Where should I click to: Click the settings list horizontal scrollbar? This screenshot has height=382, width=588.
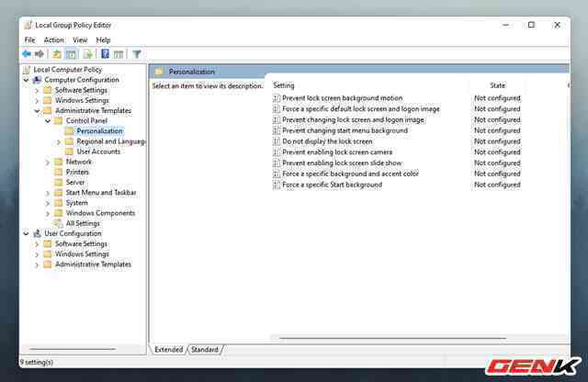[392, 338]
